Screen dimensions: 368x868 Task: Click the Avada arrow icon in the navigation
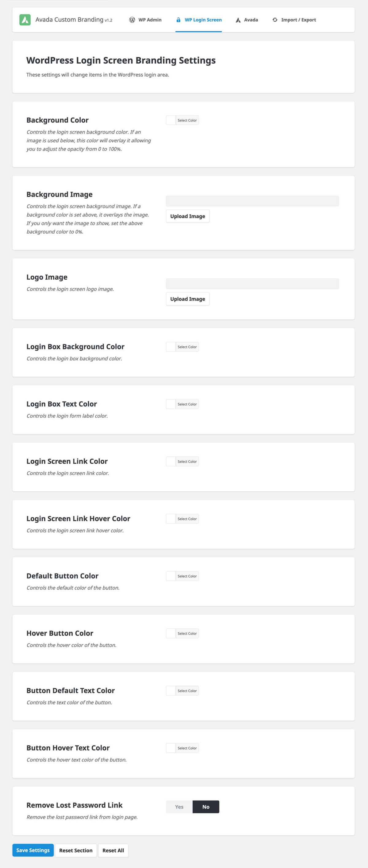coord(238,20)
